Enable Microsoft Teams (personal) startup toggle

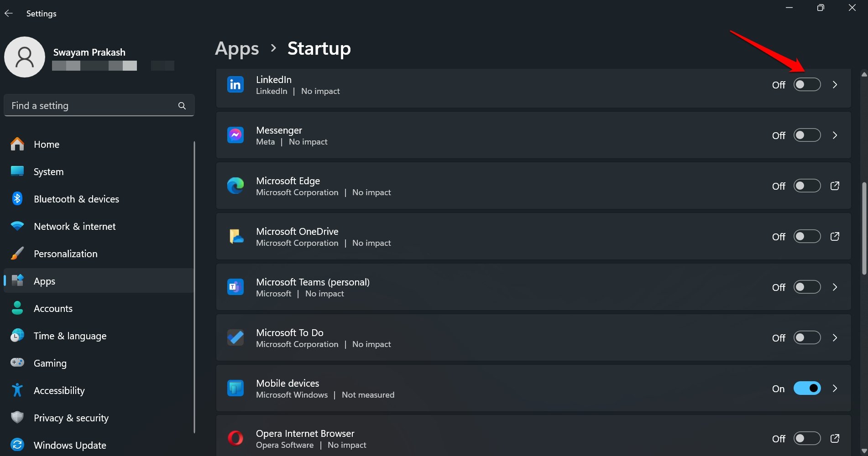[807, 287]
